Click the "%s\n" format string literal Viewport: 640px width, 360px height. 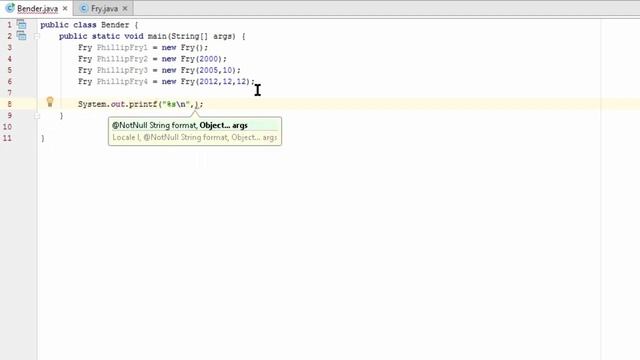coord(176,104)
